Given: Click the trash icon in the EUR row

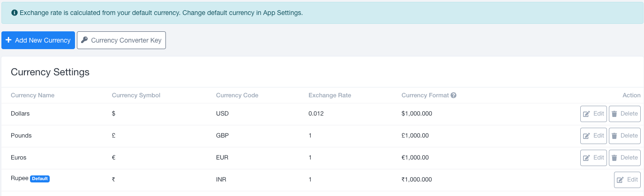Looking at the screenshot, I should (x=614, y=158).
